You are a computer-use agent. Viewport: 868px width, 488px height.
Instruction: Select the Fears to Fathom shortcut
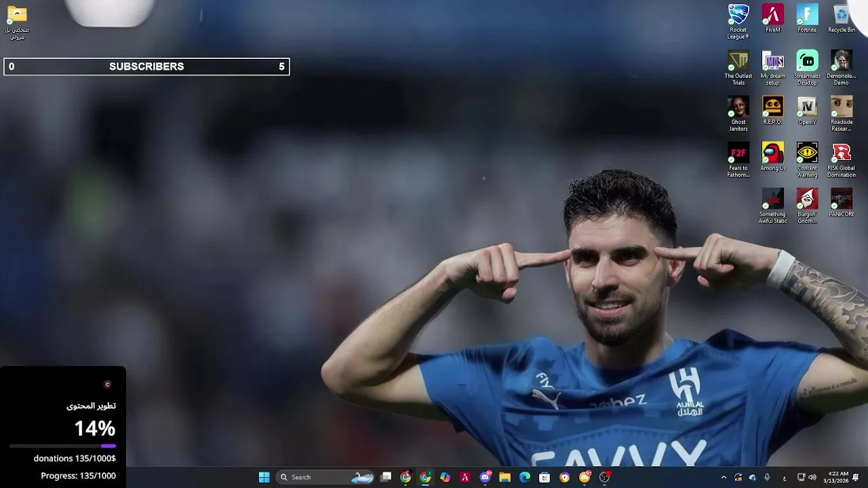point(738,160)
